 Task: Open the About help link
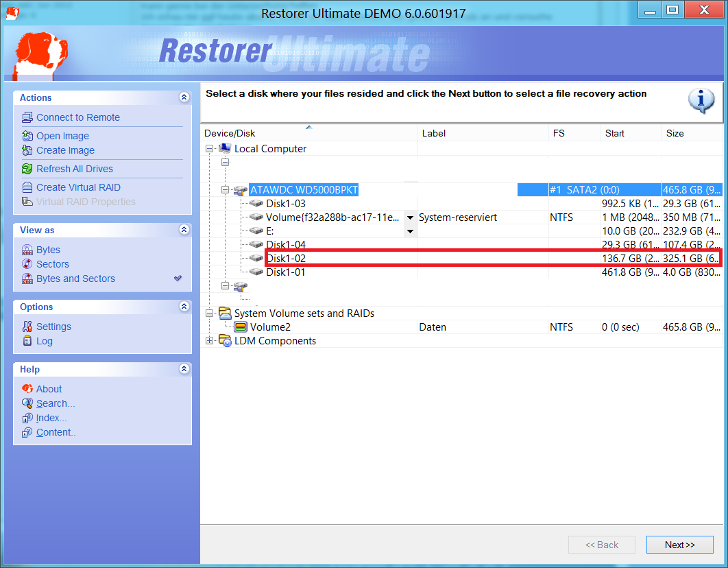pyautogui.click(x=49, y=389)
